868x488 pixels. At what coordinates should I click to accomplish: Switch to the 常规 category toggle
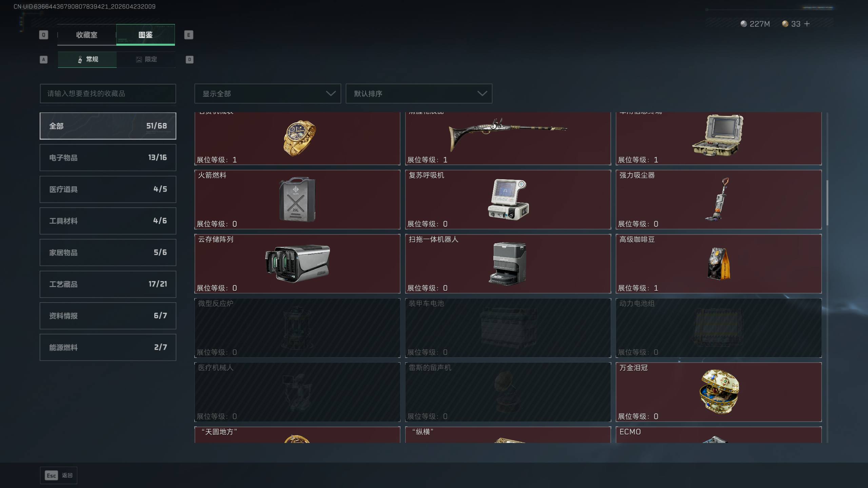(x=87, y=59)
